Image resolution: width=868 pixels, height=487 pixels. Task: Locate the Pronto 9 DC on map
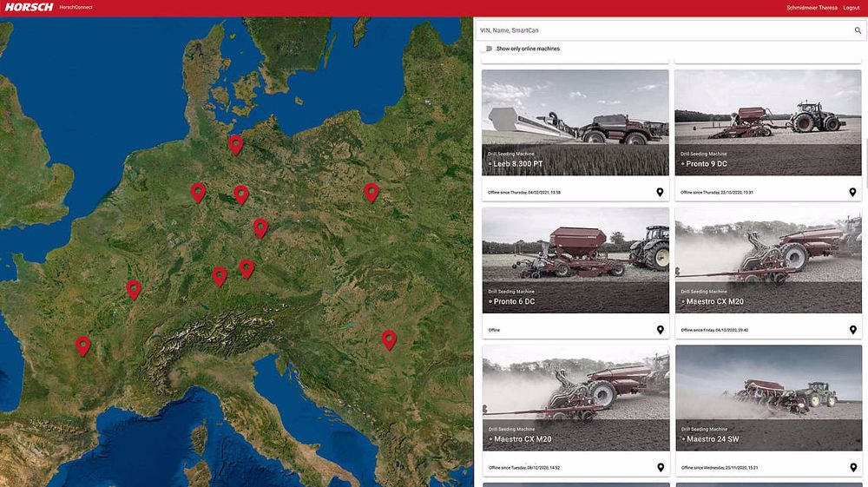point(852,192)
